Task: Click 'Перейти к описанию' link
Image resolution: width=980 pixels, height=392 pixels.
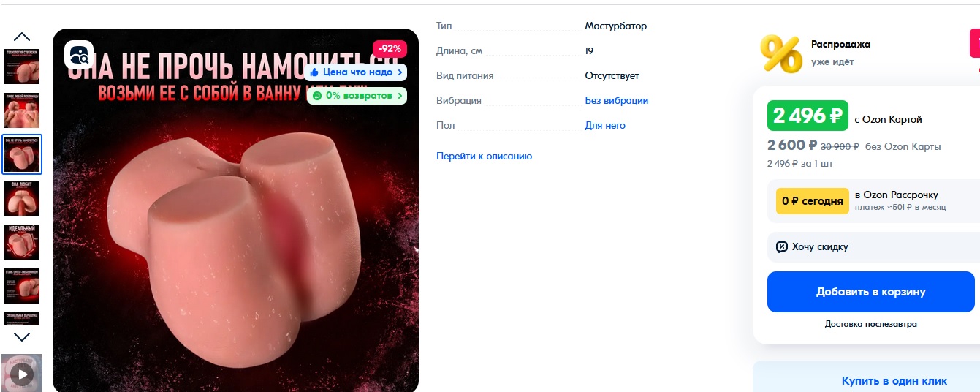Action: click(x=484, y=156)
